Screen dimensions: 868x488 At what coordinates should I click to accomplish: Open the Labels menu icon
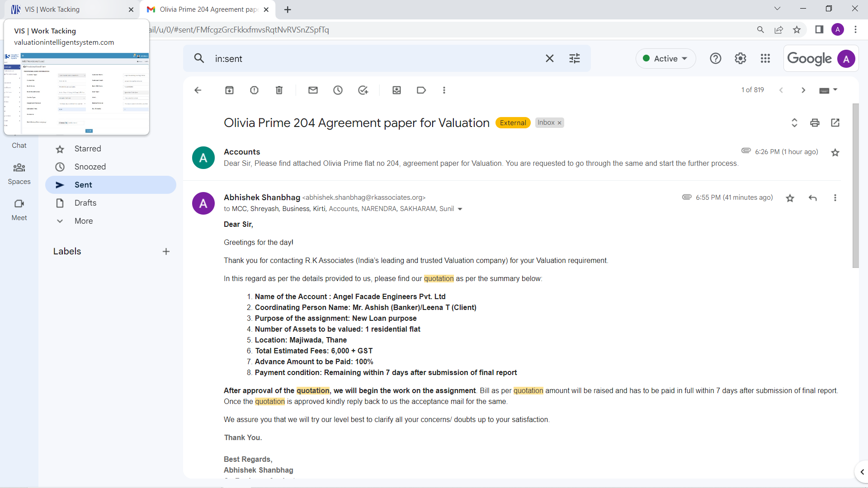click(421, 90)
